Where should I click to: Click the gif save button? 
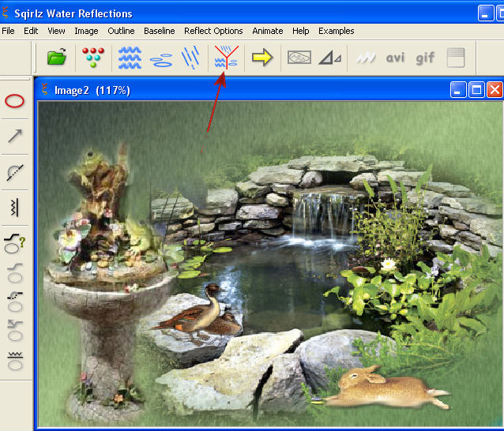[x=425, y=58]
